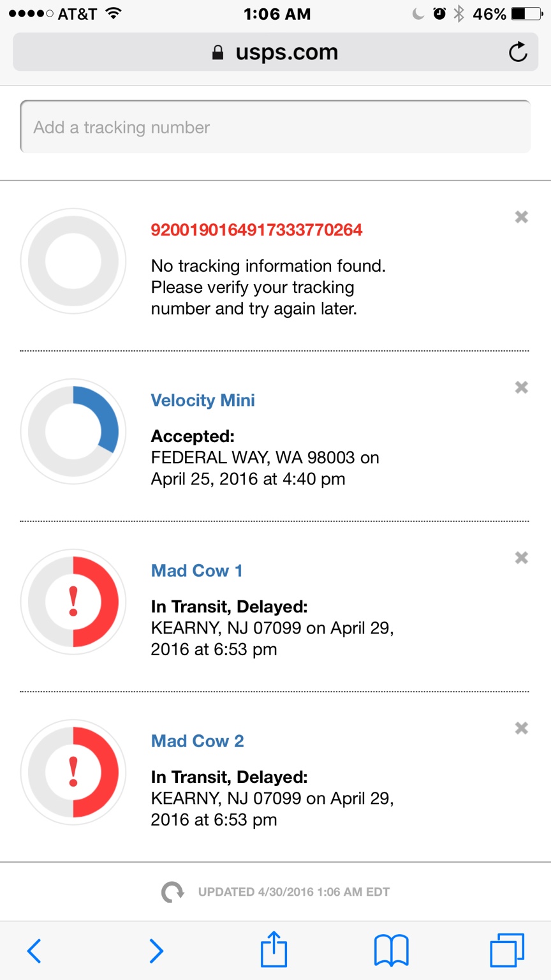
Task: Open tracking number 9200190164917333770264
Action: coord(256,230)
